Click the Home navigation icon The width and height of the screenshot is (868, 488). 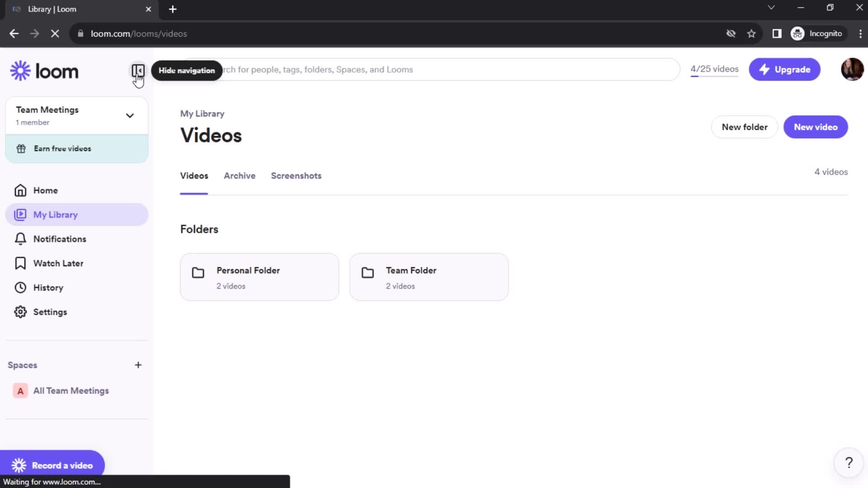[x=20, y=189]
